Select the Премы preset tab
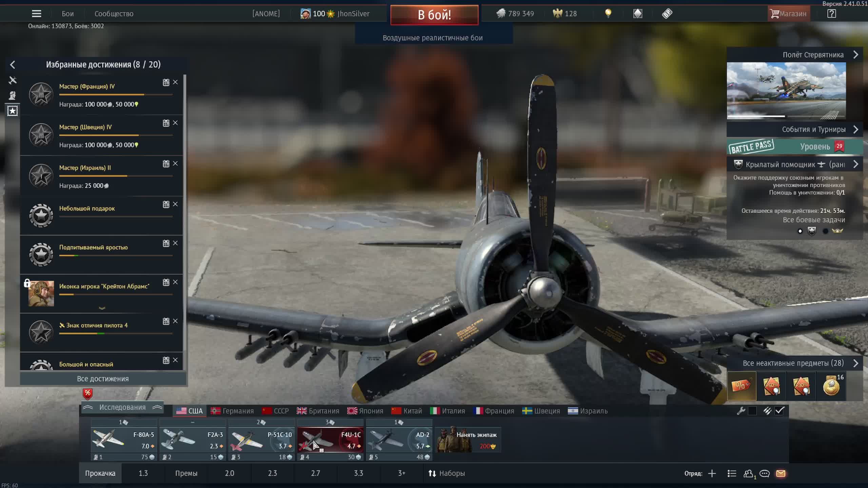 pos(186,473)
